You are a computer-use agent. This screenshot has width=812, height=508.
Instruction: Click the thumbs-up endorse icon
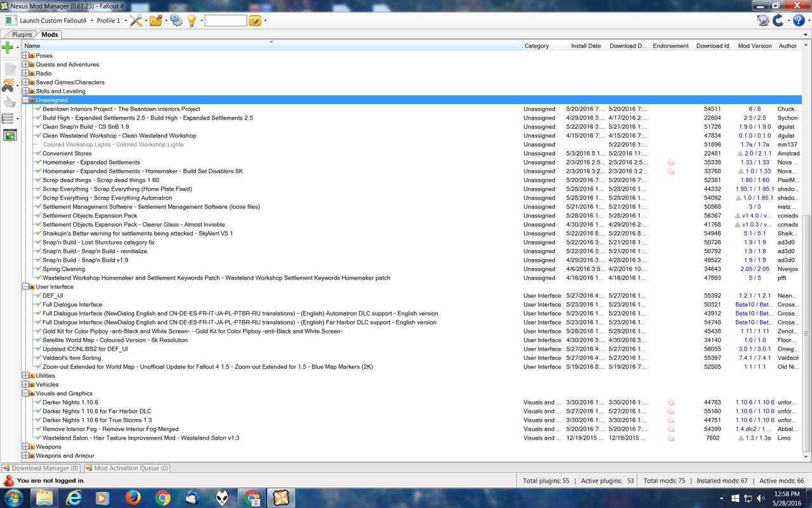point(10,102)
